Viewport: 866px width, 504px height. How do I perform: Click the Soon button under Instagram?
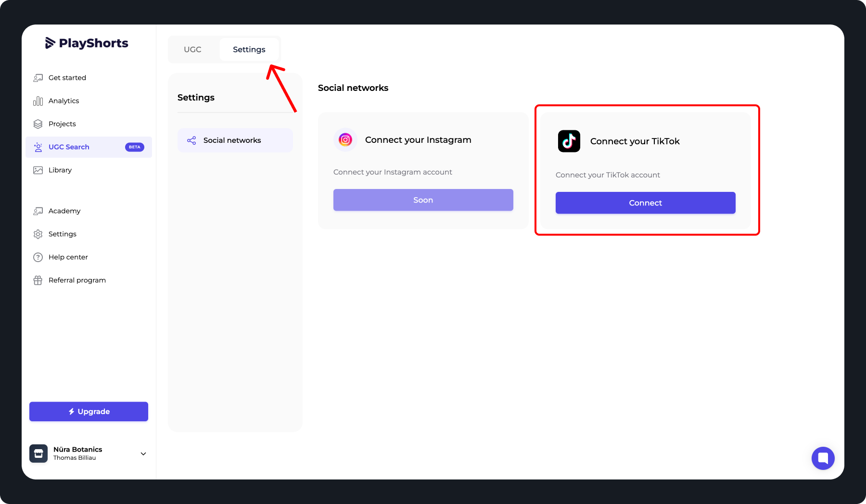423,200
